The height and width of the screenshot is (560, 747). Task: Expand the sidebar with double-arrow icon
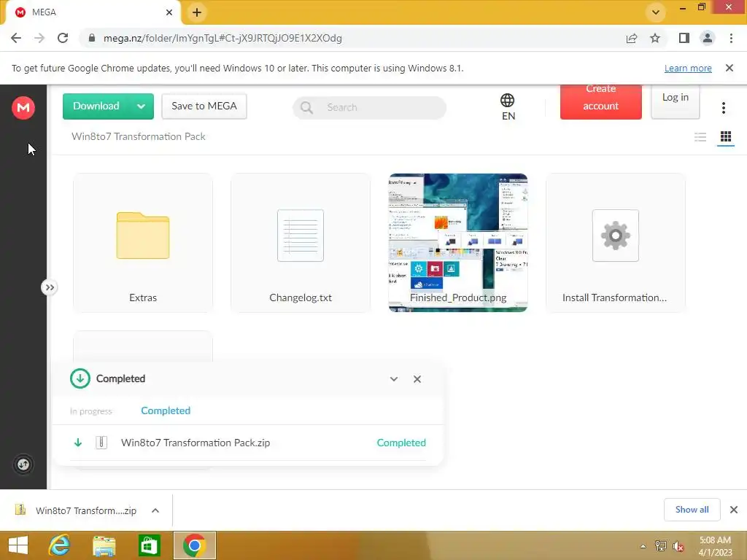coord(50,287)
